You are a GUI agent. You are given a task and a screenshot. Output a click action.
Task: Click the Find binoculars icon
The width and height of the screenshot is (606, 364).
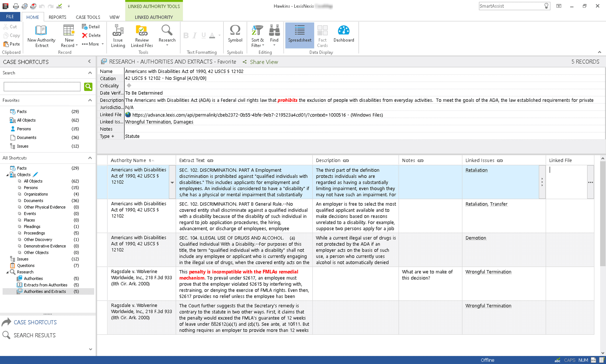(274, 31)
